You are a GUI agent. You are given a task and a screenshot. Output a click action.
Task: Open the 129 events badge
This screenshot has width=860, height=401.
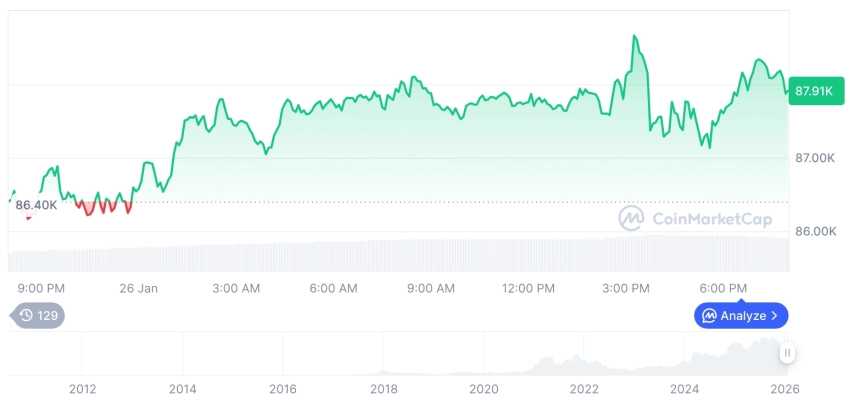tap(38, 315)
